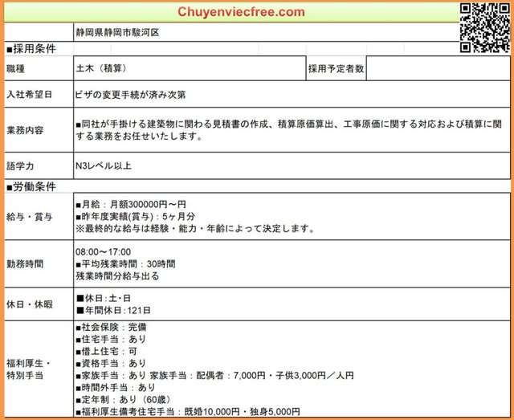Select the 福利厚生・特別手当 label cell

29,369
